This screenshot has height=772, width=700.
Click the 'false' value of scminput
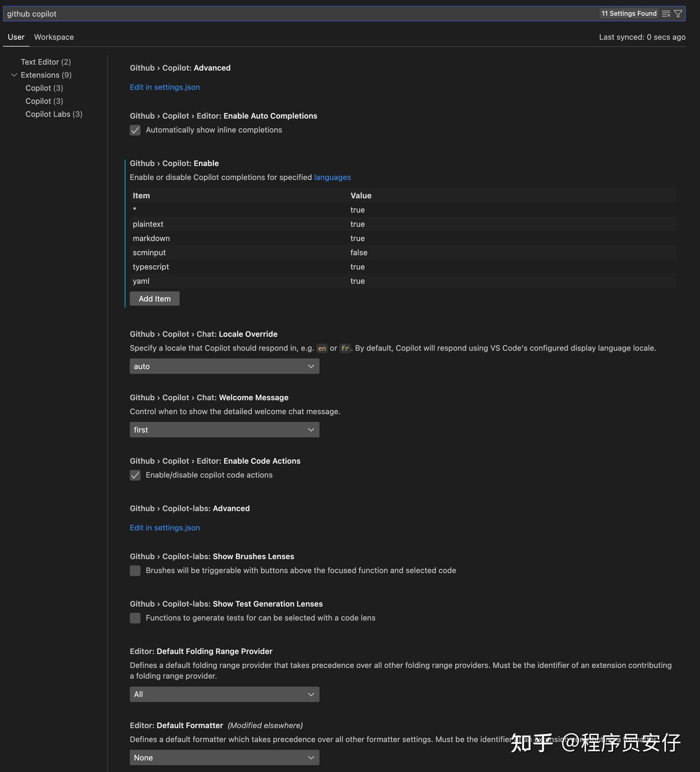[x=359, y=252]
